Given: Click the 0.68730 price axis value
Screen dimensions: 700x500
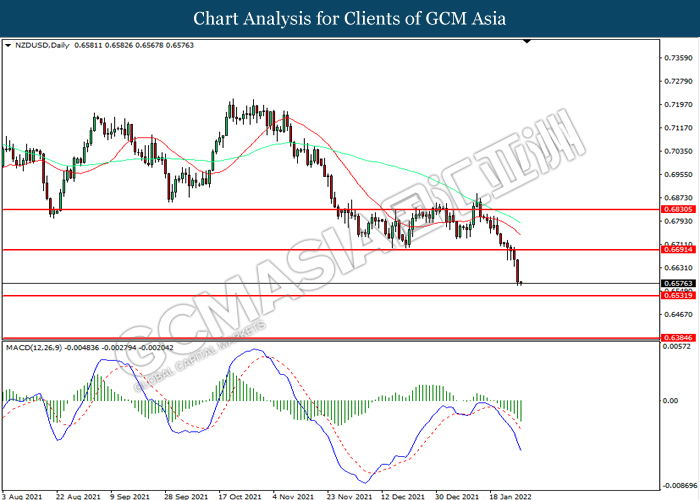Looking at the screenshot, I should [x=679, y=198].
